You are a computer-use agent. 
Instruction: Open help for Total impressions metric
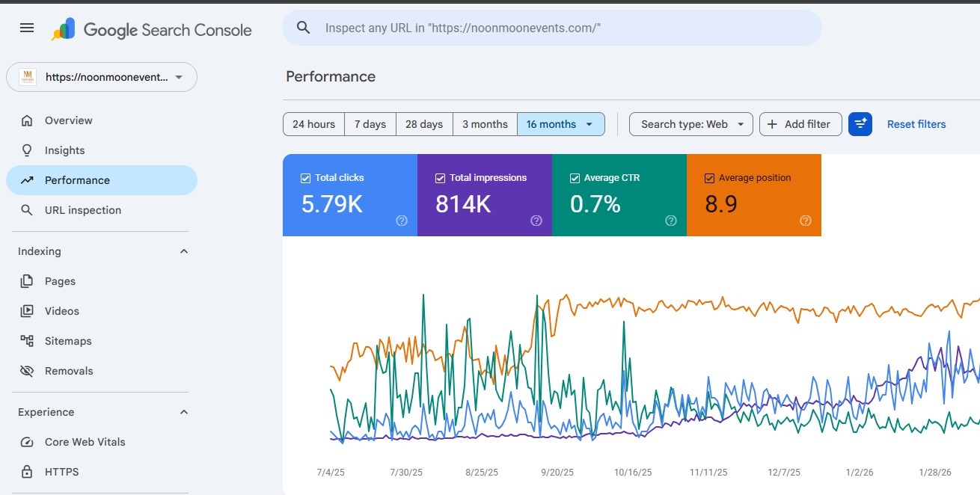(536, 221)
